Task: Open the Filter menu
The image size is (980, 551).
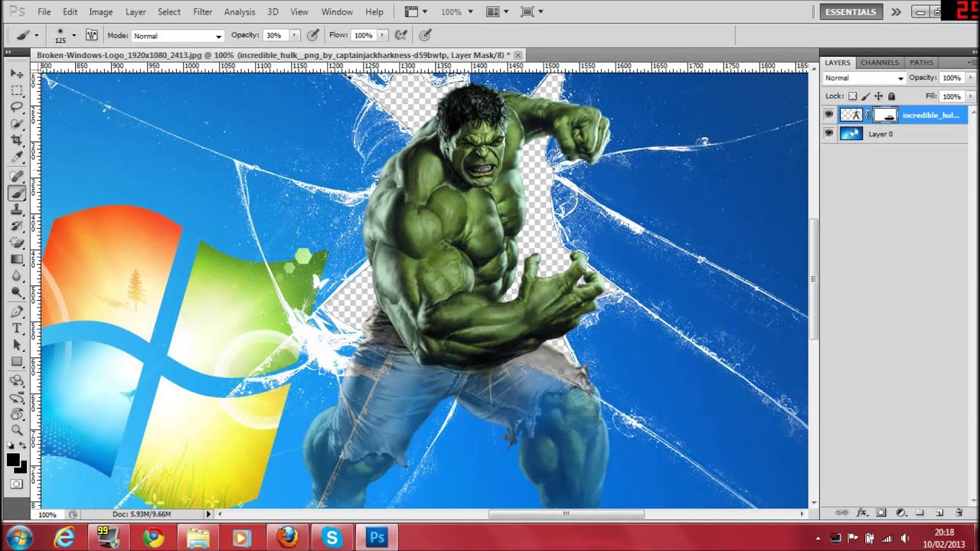Action: (x=202, y=11)
